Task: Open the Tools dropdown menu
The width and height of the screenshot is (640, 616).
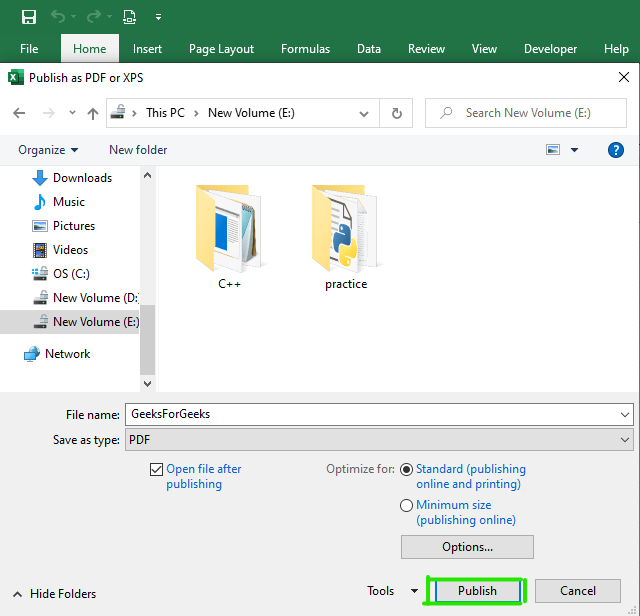Action: pyautogui.click(x=392, y=591)
